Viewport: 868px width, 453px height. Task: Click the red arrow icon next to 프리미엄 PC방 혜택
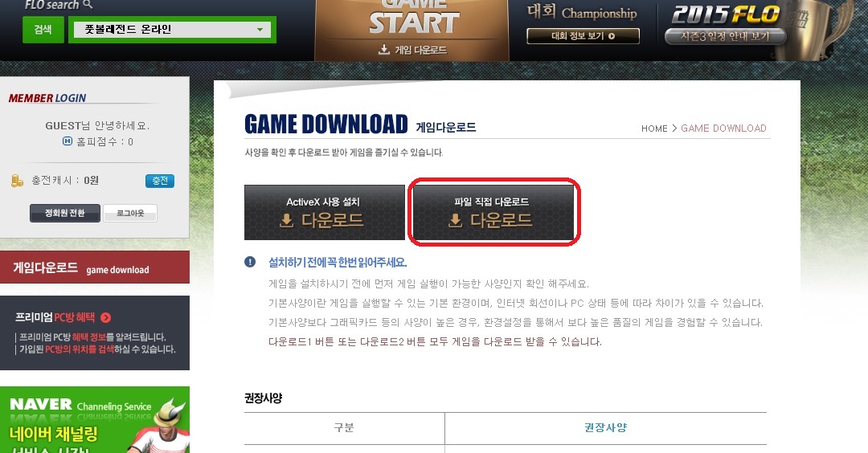tap(106, 317)
